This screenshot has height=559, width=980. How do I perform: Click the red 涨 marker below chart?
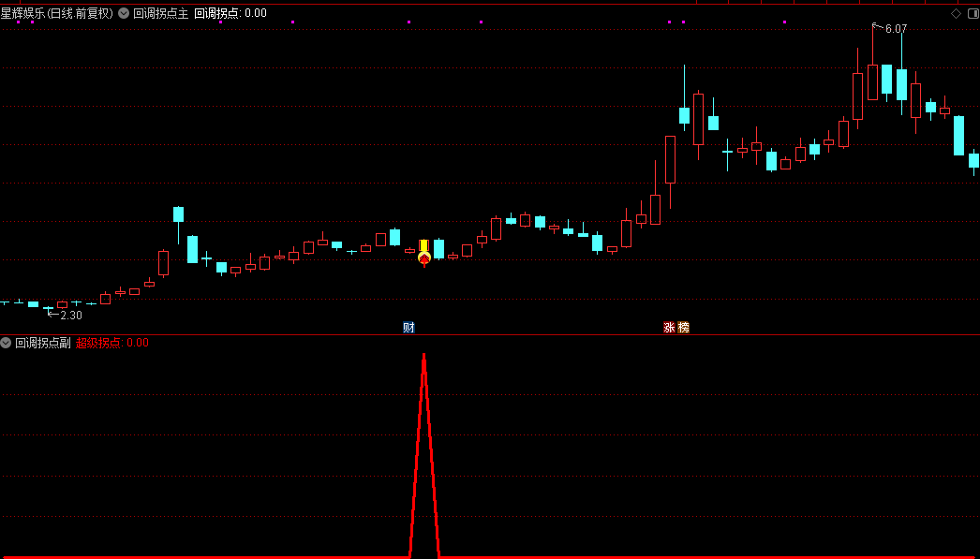point(669,328)
